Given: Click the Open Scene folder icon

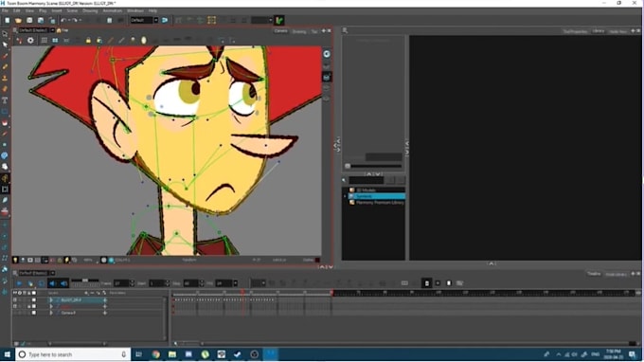Looking at the screenshot, I should pos(19,20).
